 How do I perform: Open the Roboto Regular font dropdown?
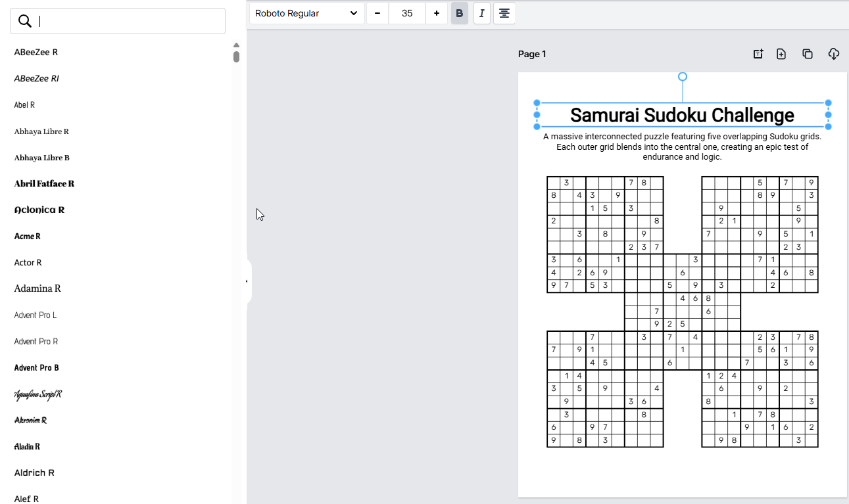pyautogui.click(x=306, y=13)
